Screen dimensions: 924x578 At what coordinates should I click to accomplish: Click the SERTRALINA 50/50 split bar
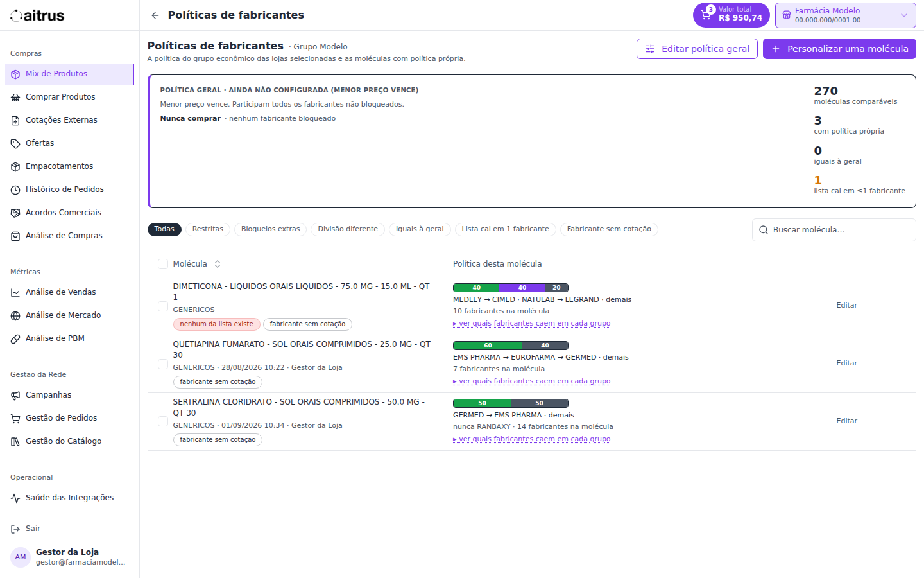pos(511,403)
